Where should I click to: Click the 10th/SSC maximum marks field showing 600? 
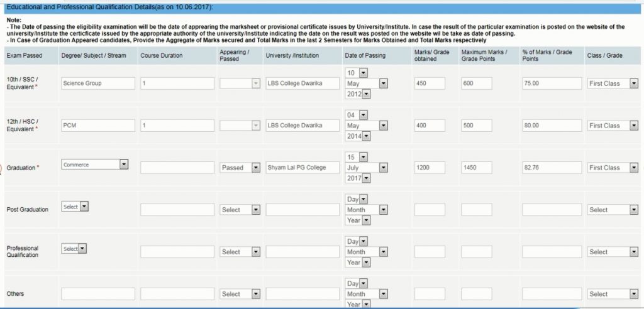point(477,84)
